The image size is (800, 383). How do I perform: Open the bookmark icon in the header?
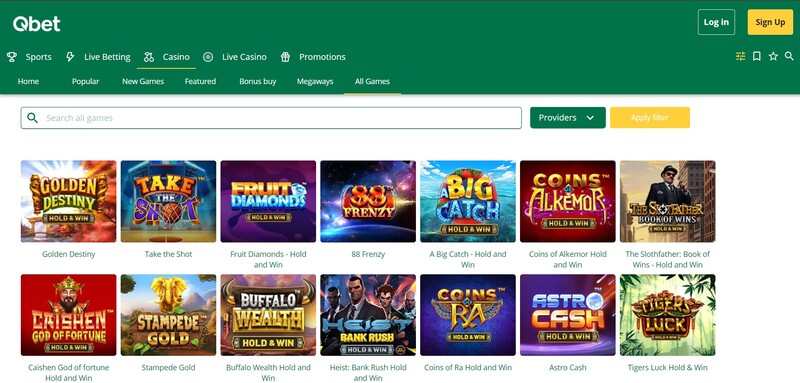[x=757, y=56]
